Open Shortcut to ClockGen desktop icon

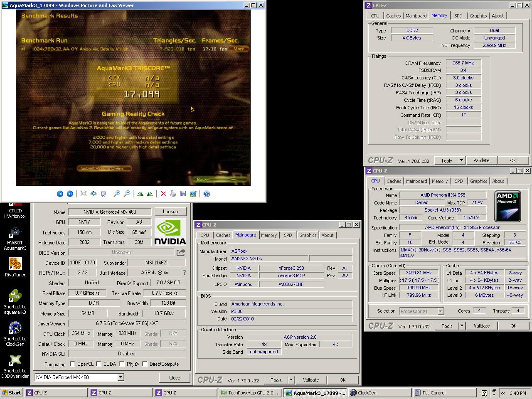(x=15, y=334)
